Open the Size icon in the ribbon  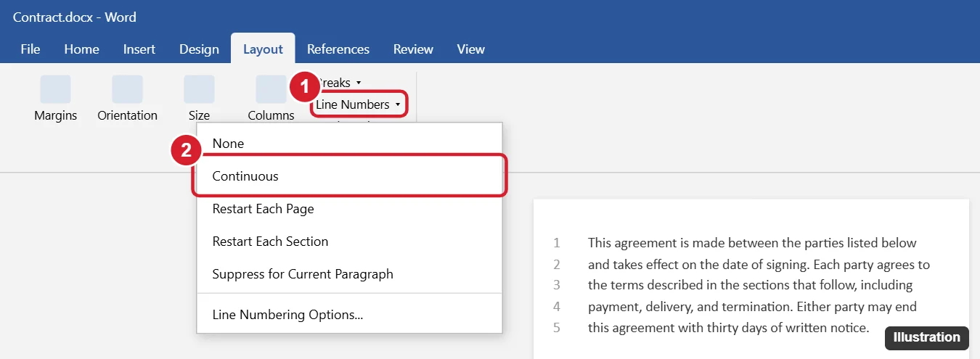(199, 89)
